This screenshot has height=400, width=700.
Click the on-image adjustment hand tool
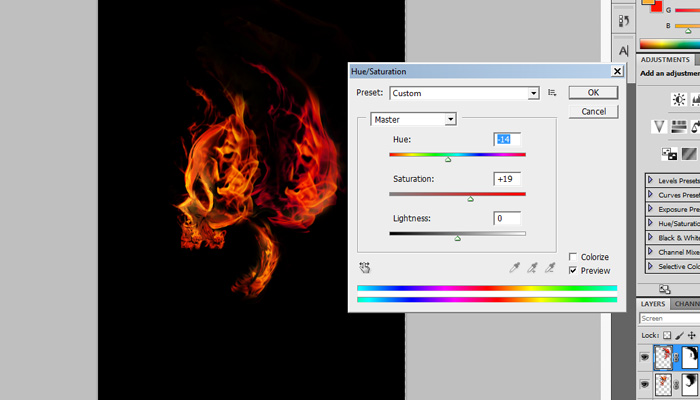(x=365, y=267)
